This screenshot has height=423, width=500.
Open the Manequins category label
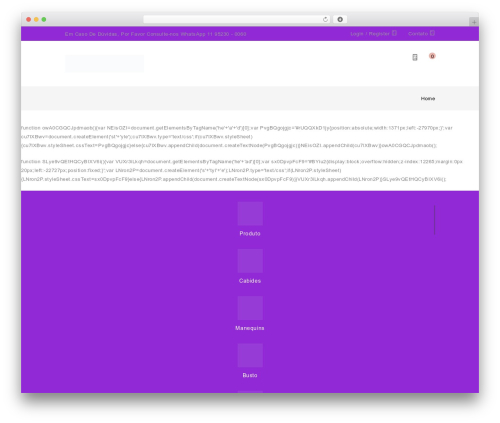click(250, 328)
